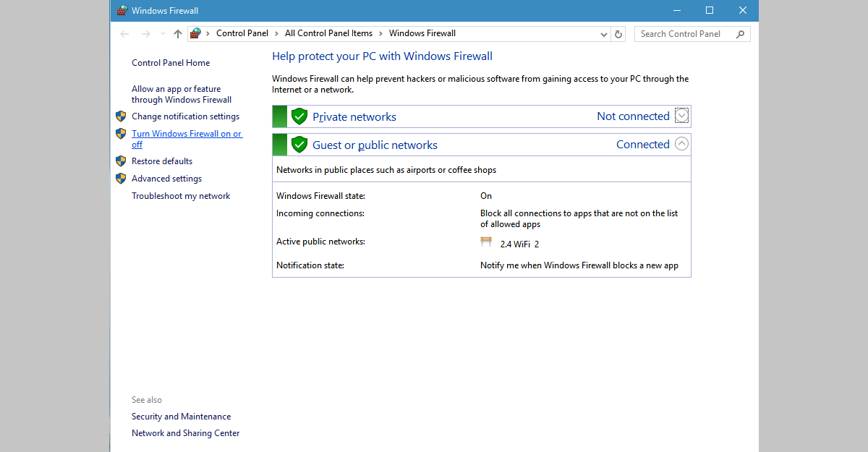Close the Windows Firewall window

tap(743, 10)
